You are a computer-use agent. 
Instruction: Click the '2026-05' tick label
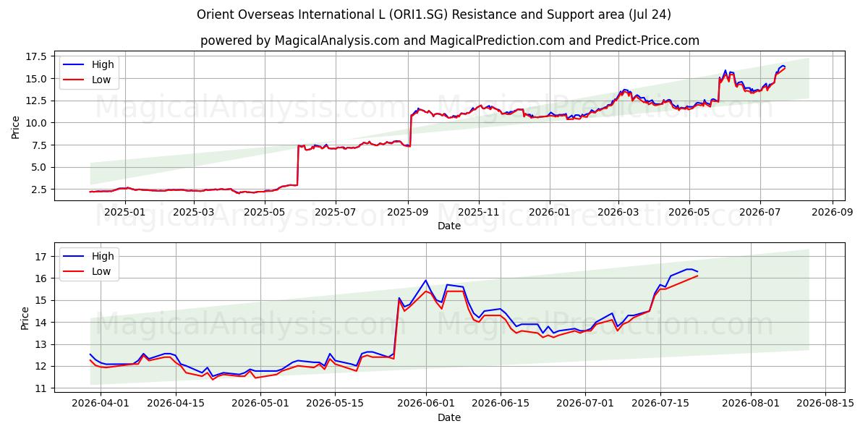[689, 212]
